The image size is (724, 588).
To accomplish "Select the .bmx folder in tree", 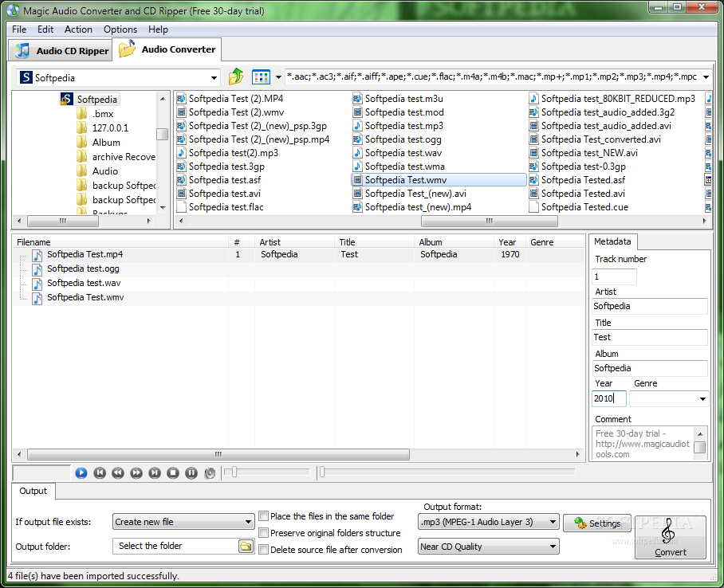I will point(96,114).
